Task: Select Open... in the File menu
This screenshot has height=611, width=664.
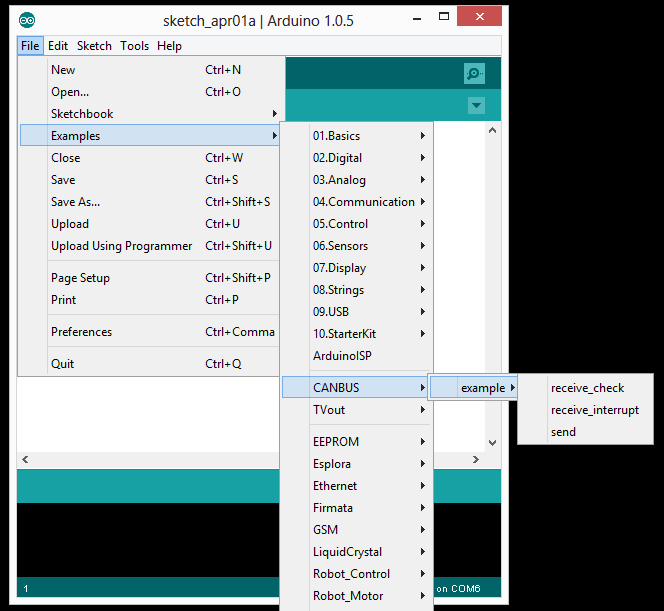Action: [x=149, y=91]
